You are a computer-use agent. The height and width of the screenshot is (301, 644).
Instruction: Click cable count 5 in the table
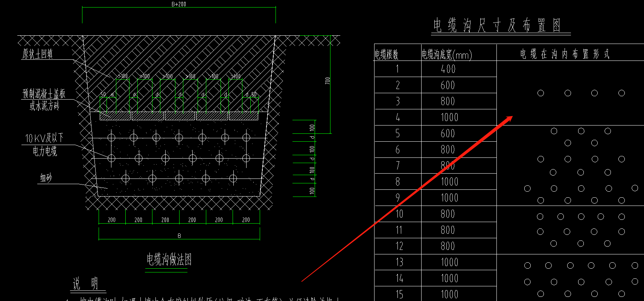[397, 133]
